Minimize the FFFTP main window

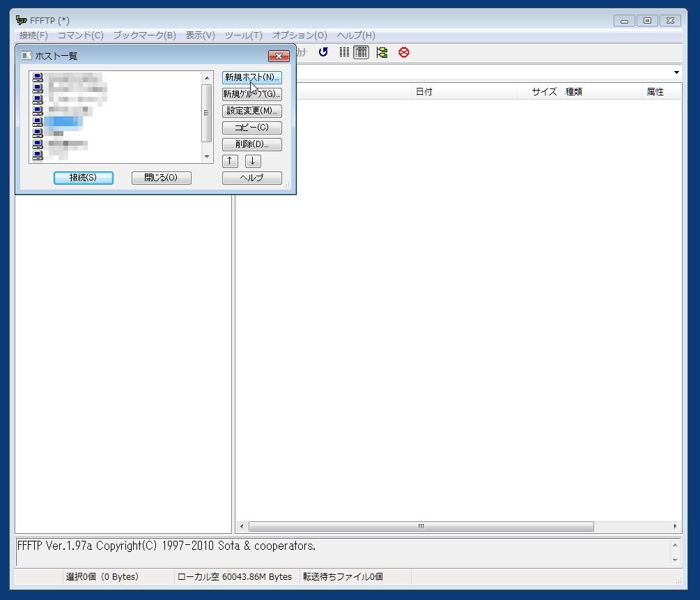point(625,20)
